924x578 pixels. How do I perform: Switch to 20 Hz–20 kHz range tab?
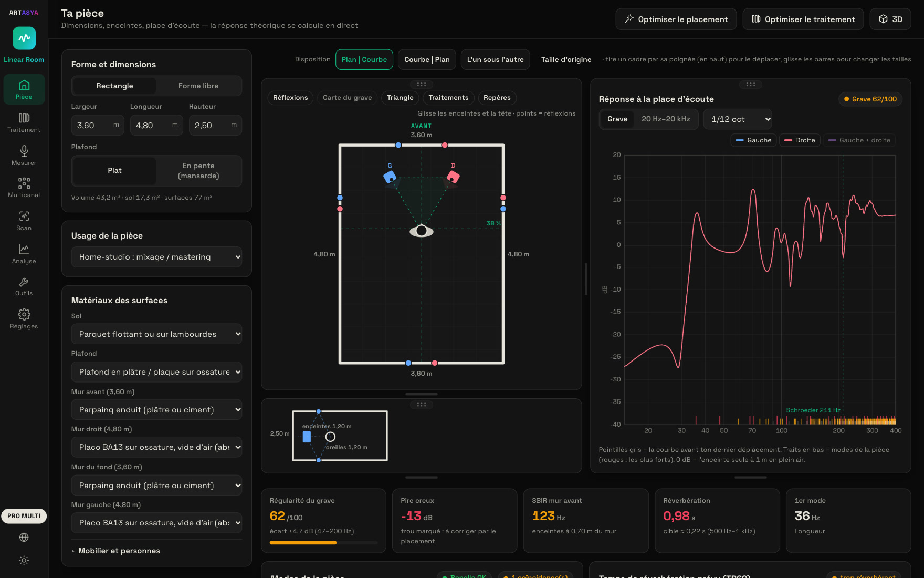pyautogui.click(x=666, y=119)
